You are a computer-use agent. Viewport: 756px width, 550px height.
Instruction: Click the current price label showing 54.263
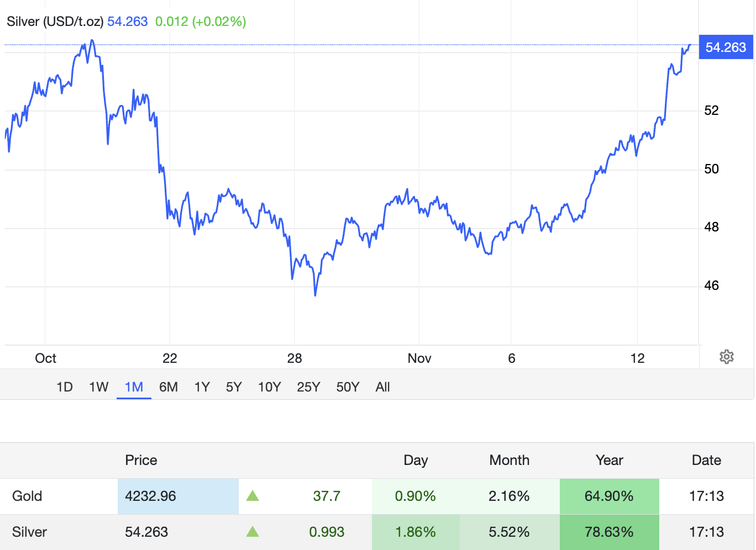(x=725, y=47)
